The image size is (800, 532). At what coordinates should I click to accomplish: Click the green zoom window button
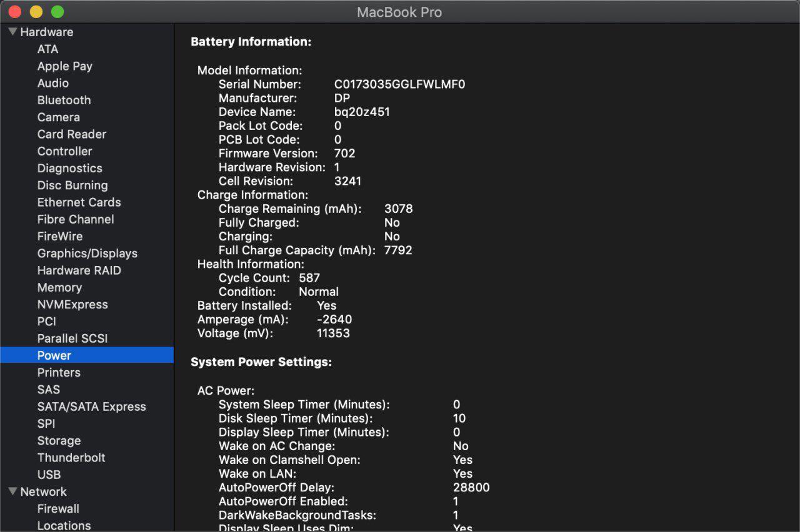57,12
